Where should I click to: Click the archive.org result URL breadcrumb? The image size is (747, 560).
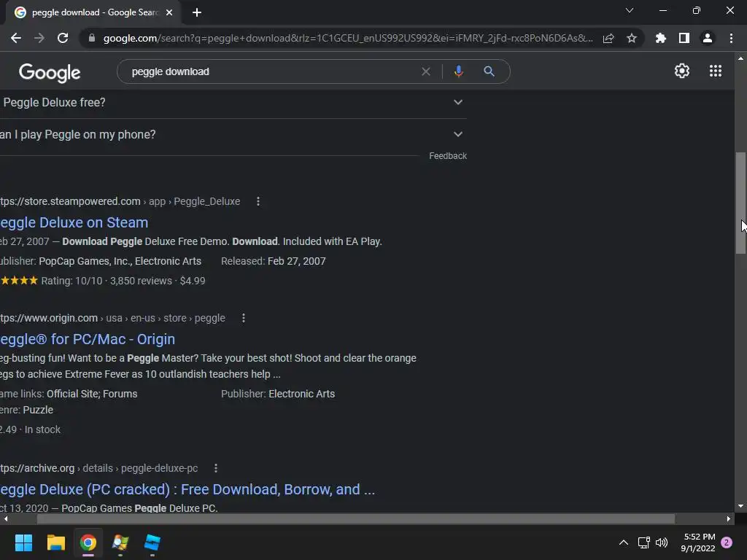(x=98, y=469)
